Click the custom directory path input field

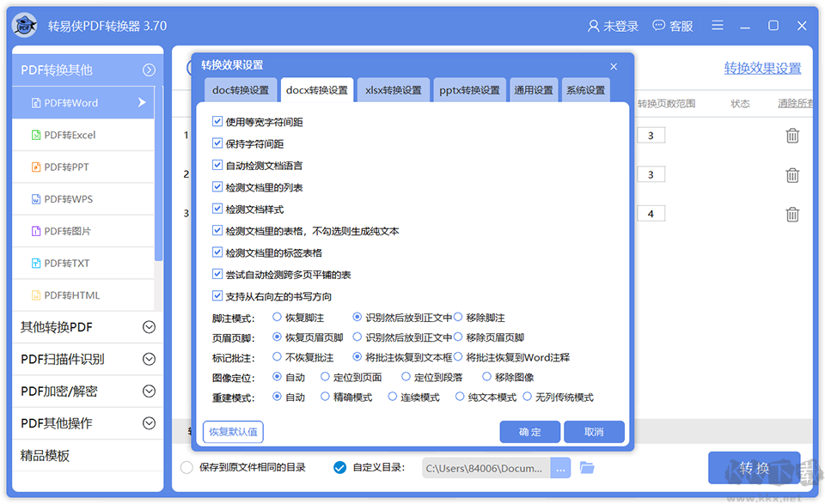[487, 468]
